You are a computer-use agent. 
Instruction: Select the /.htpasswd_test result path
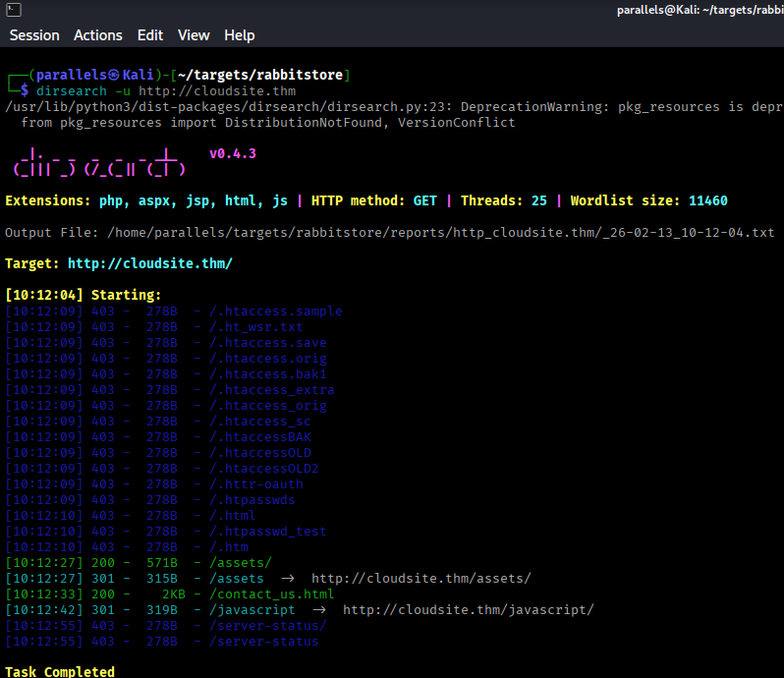tap(268, 532)
